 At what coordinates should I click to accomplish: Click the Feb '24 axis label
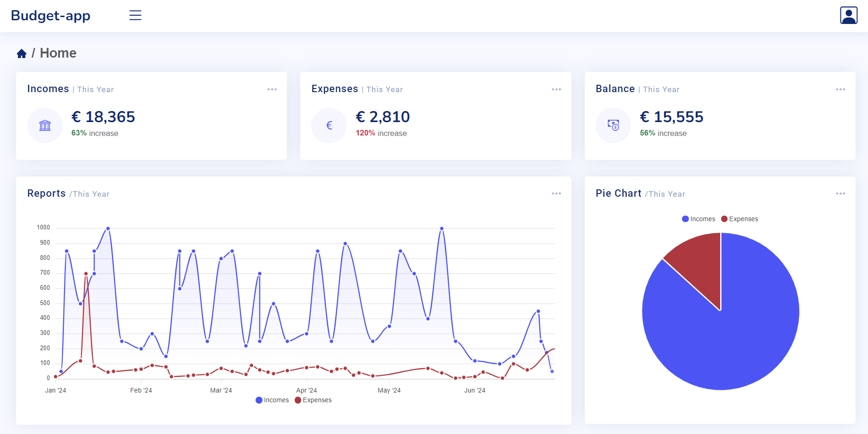point(141,390)
